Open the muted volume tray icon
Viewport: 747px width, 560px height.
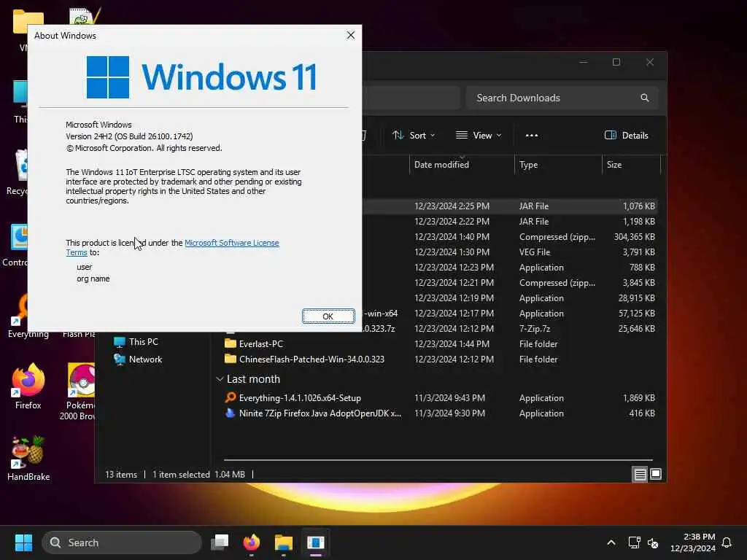[653, 542]
